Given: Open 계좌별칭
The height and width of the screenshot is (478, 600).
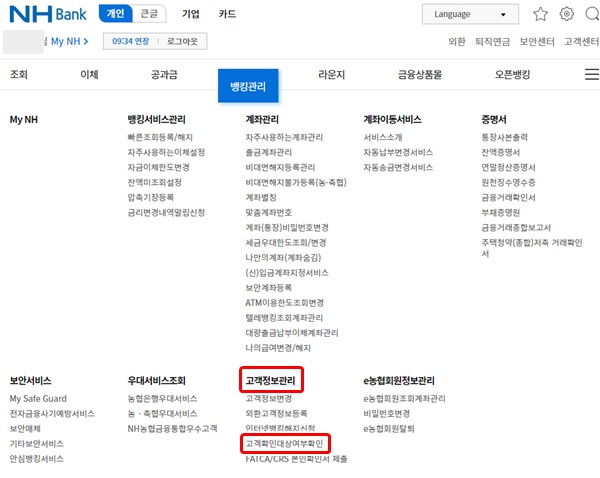Looking at the screenshot, I should tap(261, 197).
